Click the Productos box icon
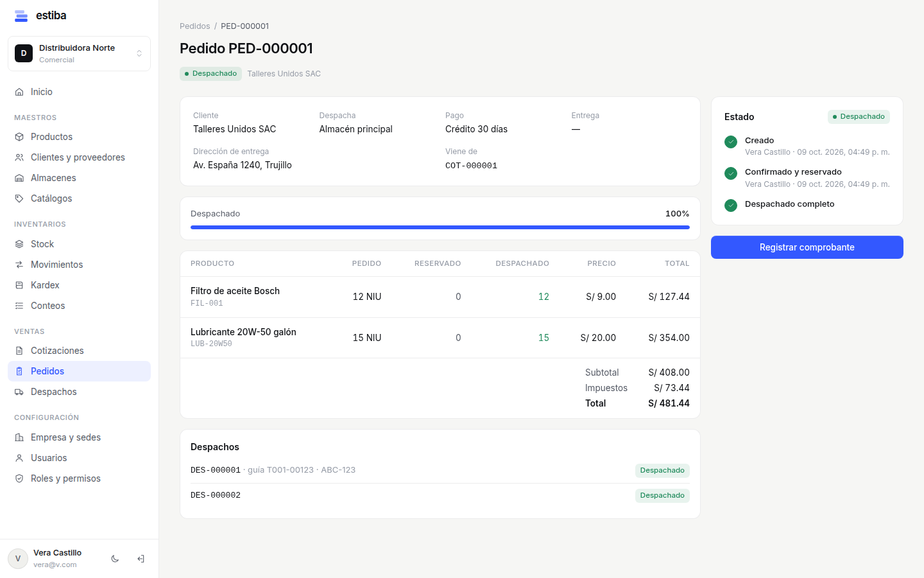This screenshot has height=578, width=924. (x=19, y=137)
